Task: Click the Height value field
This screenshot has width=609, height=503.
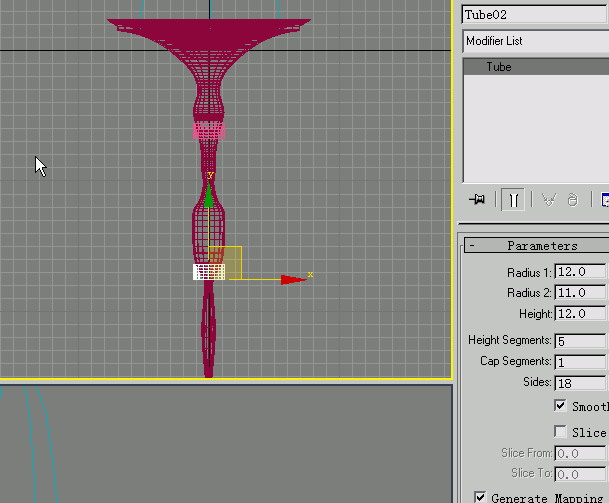Action: 580,313
